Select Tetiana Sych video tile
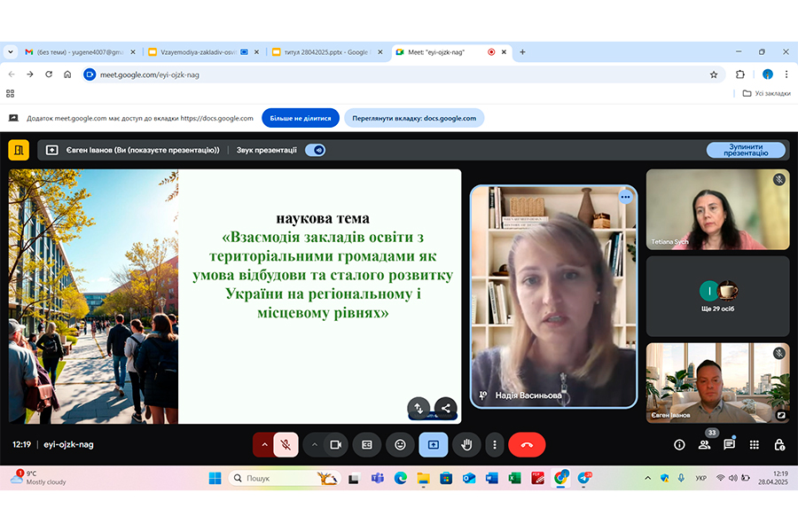Screen dimensions: 798x532 [717, 209]
